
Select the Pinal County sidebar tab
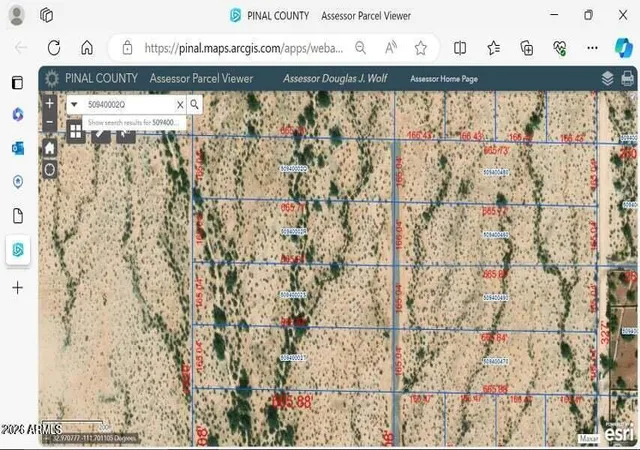coord(18,250)
